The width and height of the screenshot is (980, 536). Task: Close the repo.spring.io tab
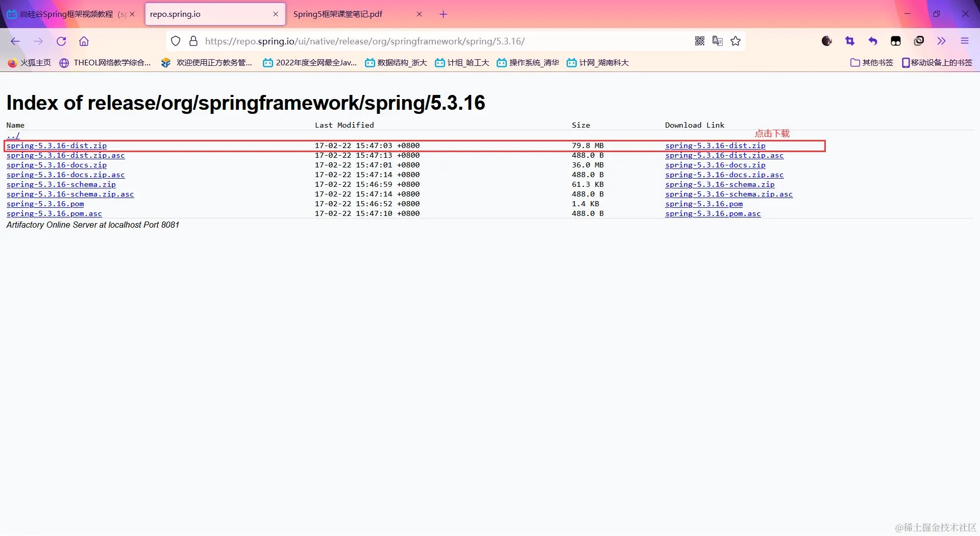click(276, 14)
